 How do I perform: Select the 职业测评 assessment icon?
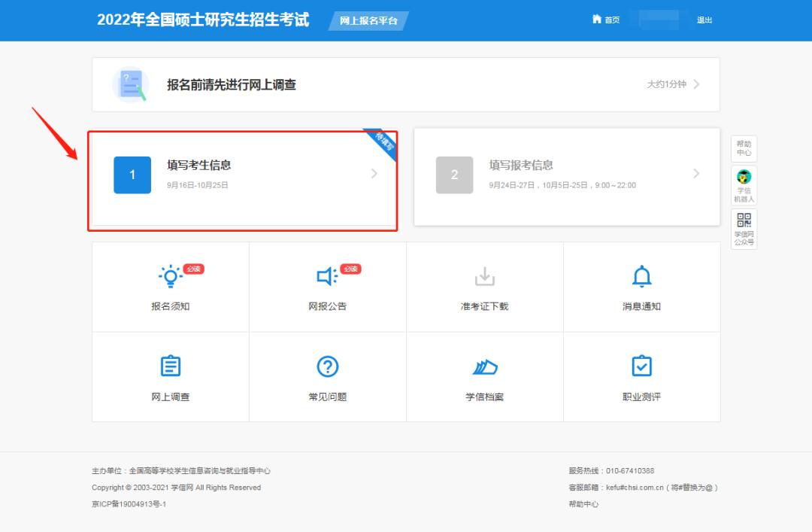pyautogui.click(x=641, y=366)
